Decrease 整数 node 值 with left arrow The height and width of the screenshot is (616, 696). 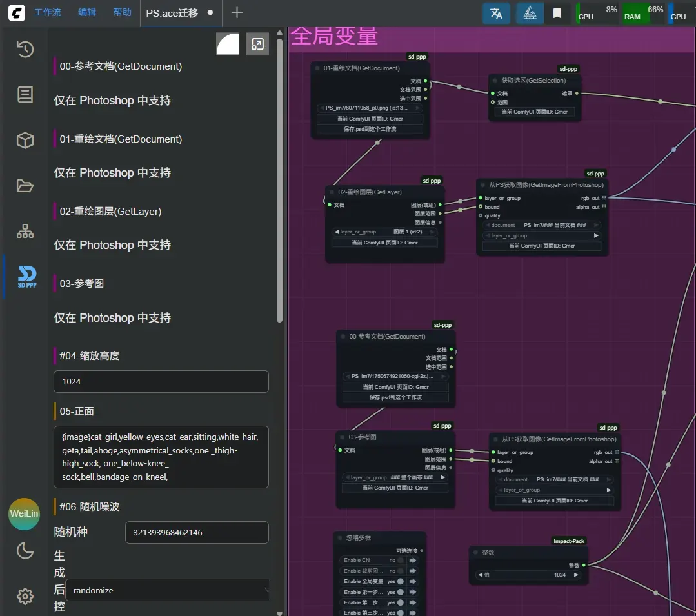point(480,575)
